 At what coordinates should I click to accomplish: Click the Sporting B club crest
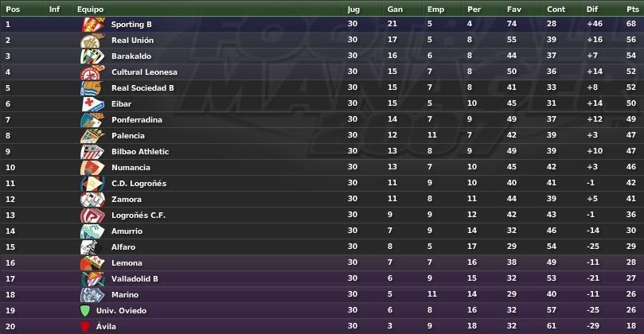tap(93, 24)
